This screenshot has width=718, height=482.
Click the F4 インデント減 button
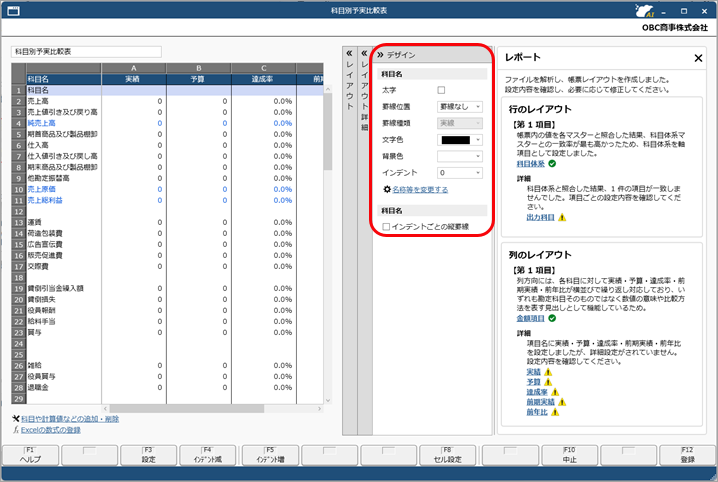(x=207, y=455)
